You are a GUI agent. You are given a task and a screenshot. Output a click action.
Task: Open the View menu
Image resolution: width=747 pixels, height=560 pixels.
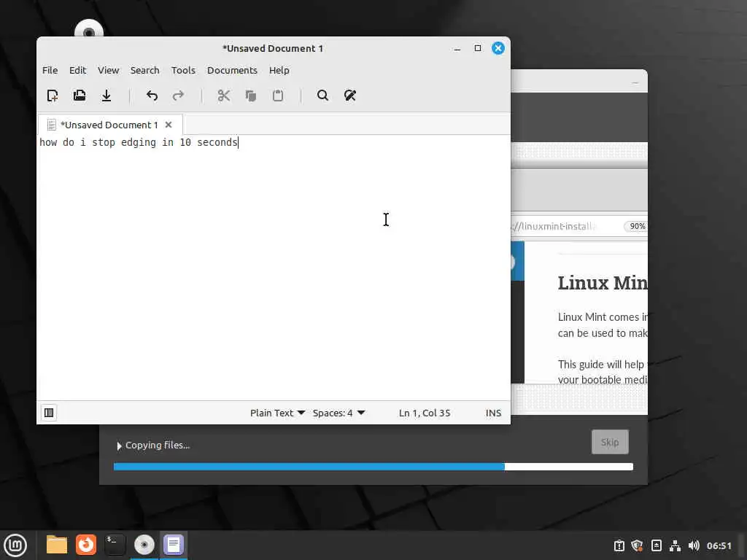click(x=108, y=71)
